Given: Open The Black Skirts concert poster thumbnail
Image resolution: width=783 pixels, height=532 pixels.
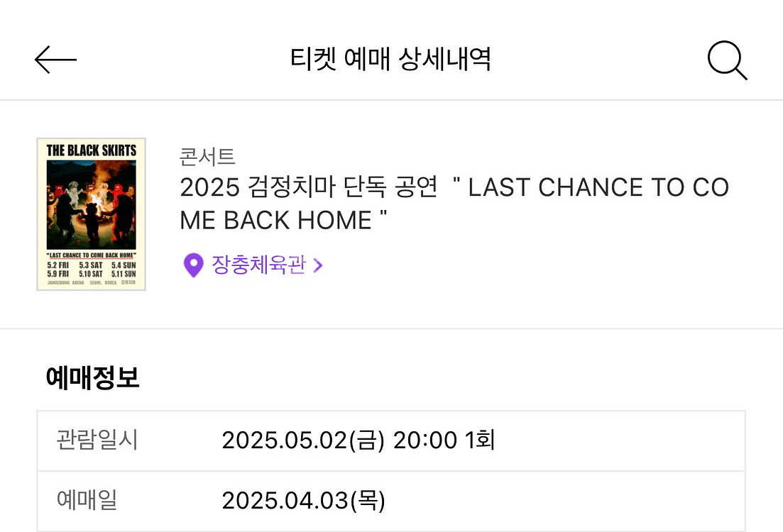Looking at the screenshot, I should pos(92,214).
